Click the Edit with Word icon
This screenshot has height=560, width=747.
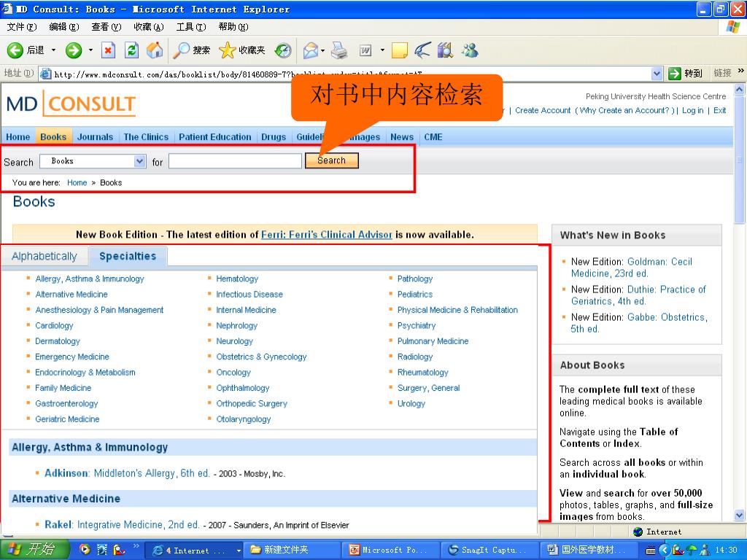365,50
